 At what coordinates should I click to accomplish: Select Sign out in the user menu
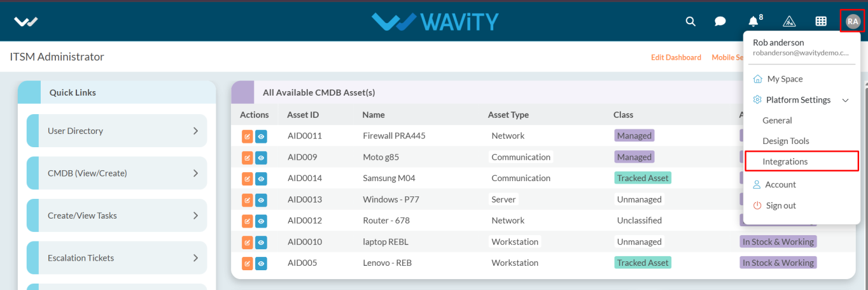coord(781,206)
